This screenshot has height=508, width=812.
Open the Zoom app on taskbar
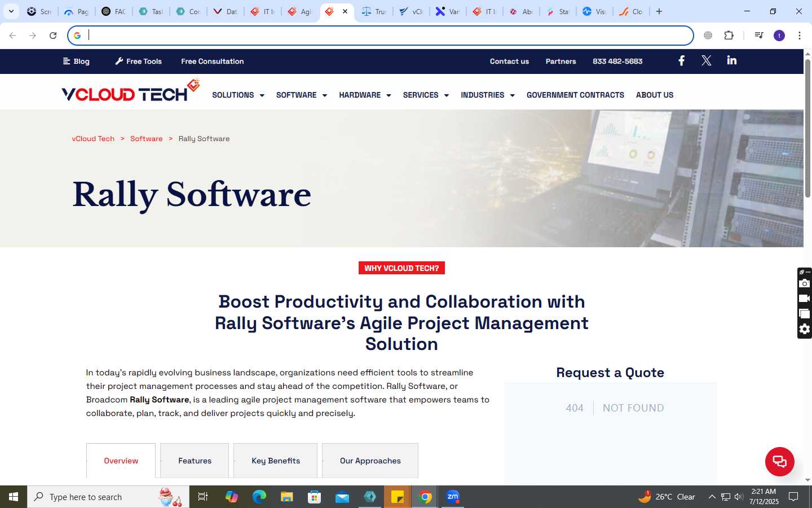pyautogui.click(x=453, y=497)
